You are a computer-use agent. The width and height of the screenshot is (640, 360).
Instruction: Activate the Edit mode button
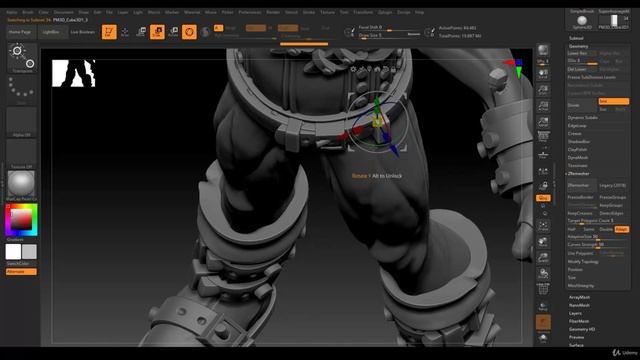click(x=109, y=32)
